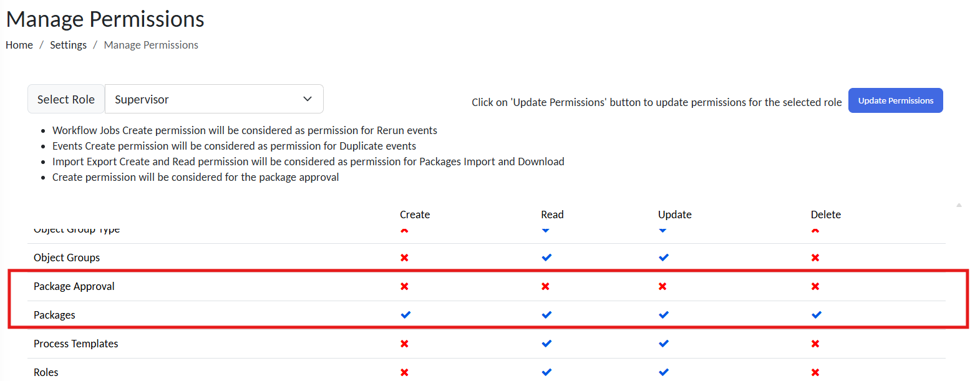The image size is (980, 381).
Task: Toggle Package Approval Delete cross icon
Action: [x=815, y=286]
